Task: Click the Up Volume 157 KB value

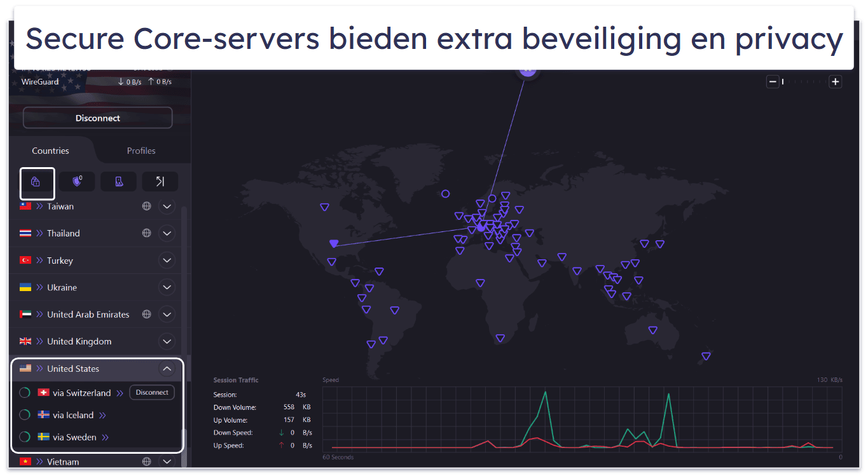Action: 298,420
